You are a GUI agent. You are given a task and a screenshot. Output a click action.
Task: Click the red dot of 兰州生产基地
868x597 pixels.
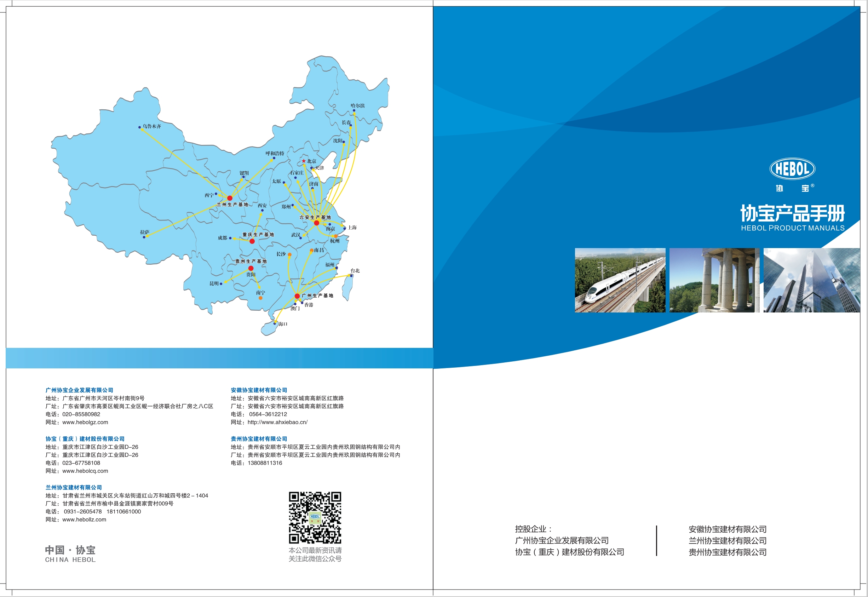pos(230,198)
